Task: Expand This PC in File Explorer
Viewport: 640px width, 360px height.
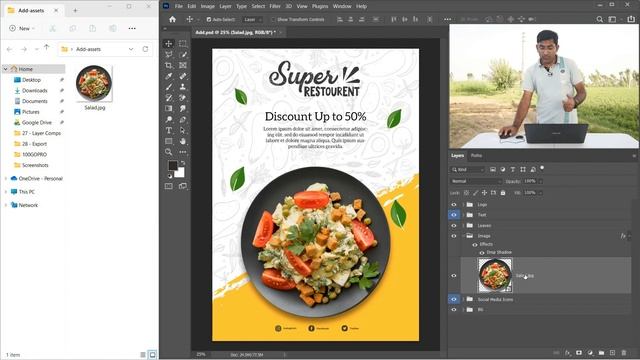Action: [x=6, y=192]
